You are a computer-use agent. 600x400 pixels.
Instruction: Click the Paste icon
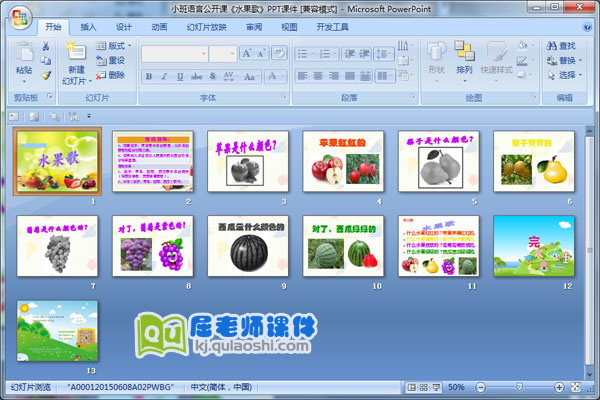pos(24,52)
